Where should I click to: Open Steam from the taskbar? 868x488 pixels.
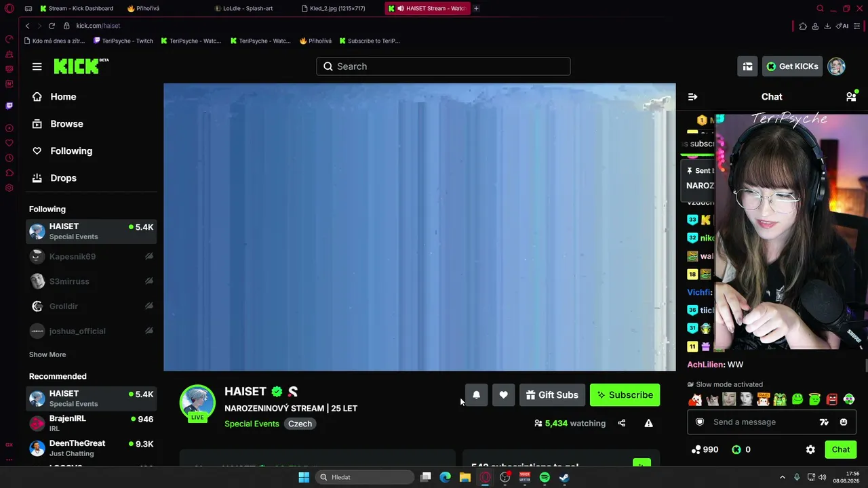(564, 477)
